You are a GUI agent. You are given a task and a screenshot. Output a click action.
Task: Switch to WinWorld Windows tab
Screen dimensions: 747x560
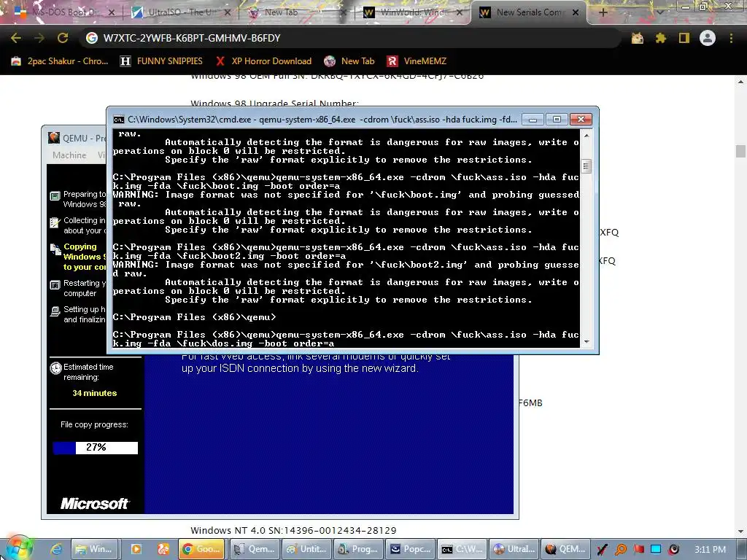414,12
